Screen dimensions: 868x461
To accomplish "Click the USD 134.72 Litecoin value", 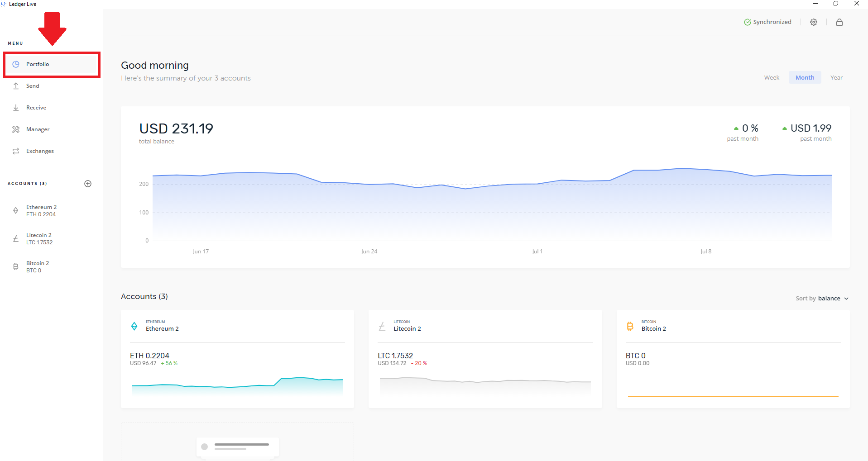I will click(392, 363).
